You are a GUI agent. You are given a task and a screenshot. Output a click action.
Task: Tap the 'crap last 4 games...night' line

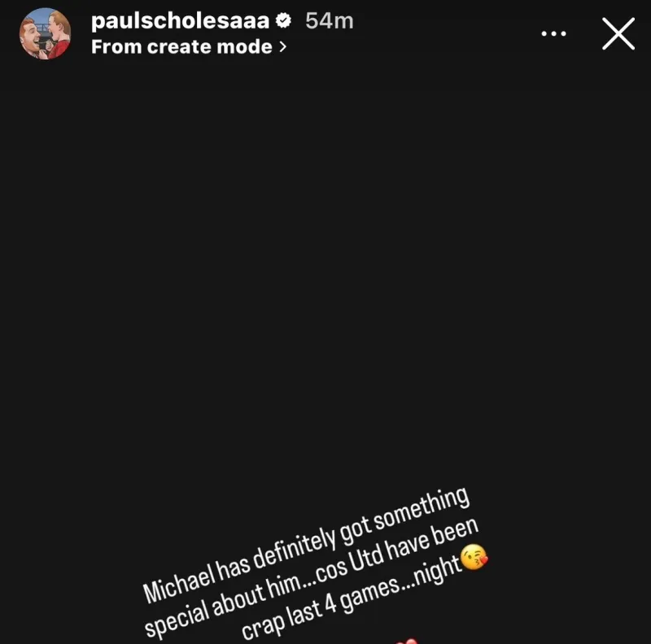[x=352, y=598]
